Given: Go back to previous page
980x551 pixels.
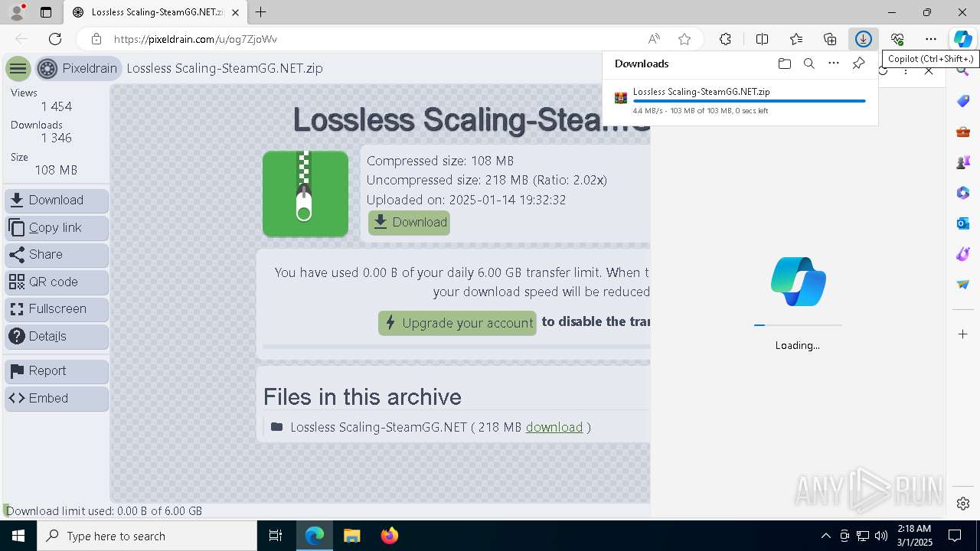Looking at the screenshot, I should point(21,39).
